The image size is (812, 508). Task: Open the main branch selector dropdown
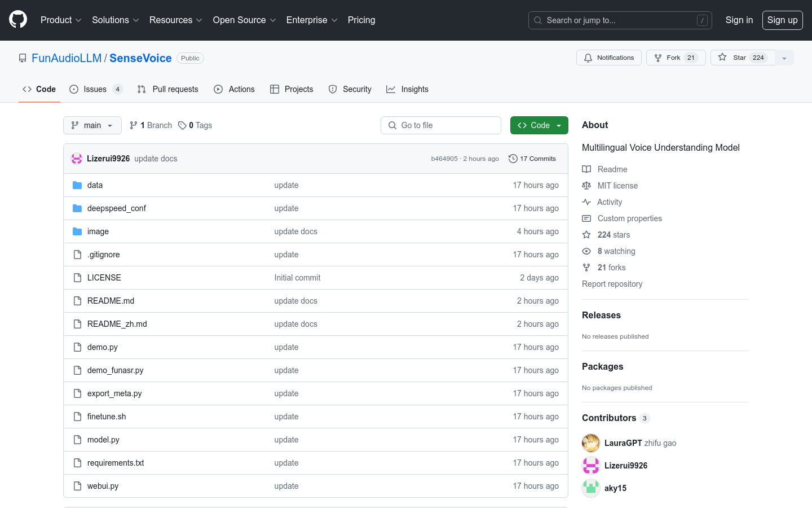pos(92,125)
